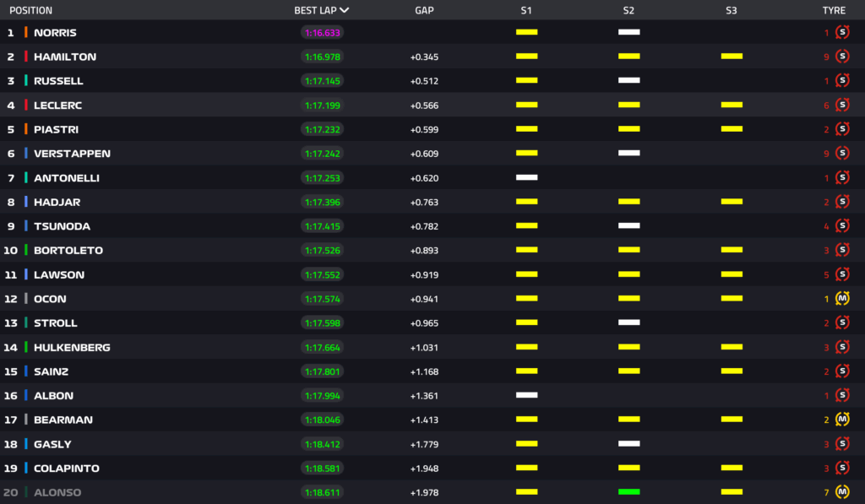Click Piastri's orange team color bar

point(26,129)
